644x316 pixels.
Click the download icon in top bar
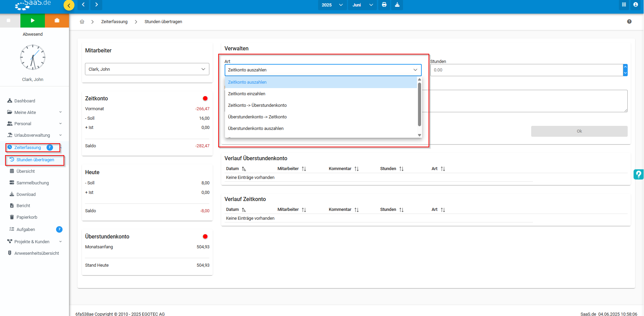pos(397,5)
